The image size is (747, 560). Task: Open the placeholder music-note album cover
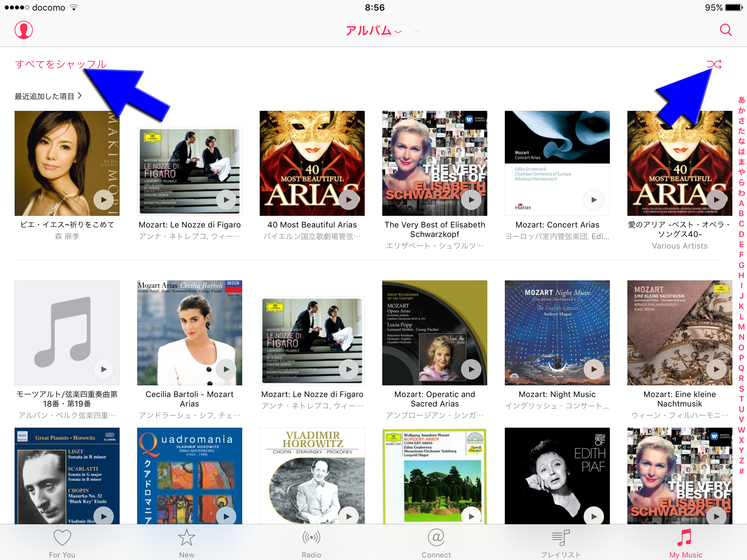pos(67,333)
